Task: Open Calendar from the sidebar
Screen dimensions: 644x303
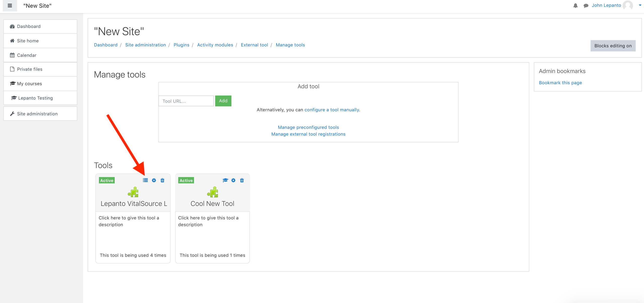Action: (x=40, y=55)
